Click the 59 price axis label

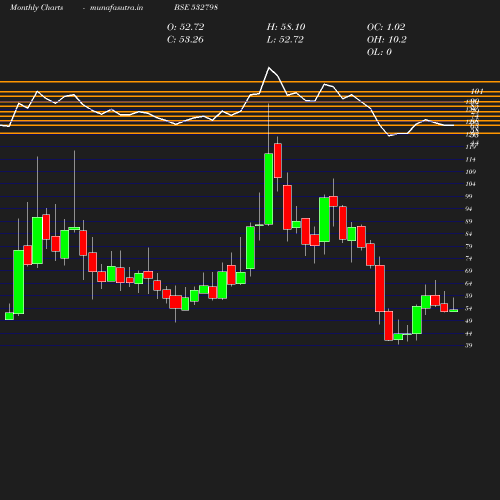[x=469, y=296]
